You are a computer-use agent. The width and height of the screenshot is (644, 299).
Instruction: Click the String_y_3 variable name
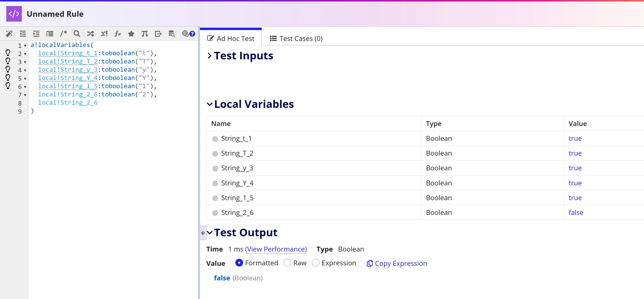click(x=237, y=168)
